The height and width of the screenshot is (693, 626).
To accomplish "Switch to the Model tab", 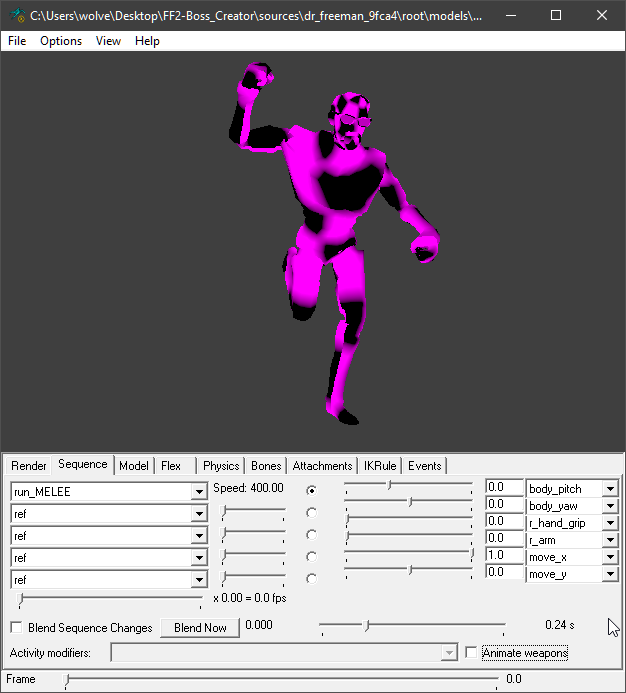I will 134,466.
